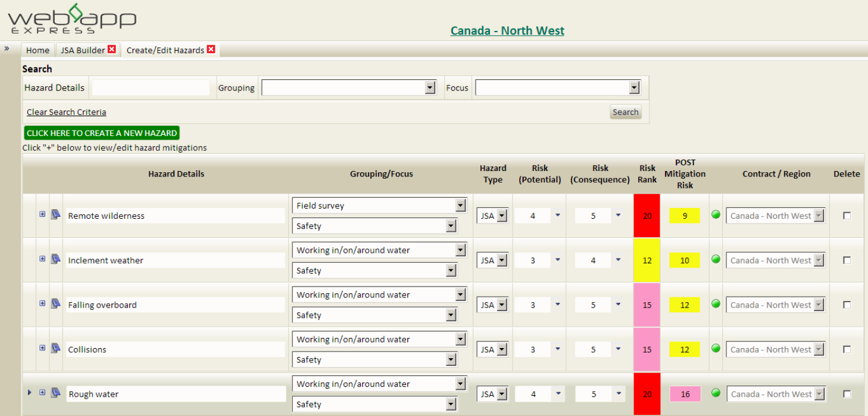The width and height of the screenshot is (868, 416).
Task: Expand mitigations for Remote wilderness hazard
Action: pyautogui.click(x=42, y=214)
